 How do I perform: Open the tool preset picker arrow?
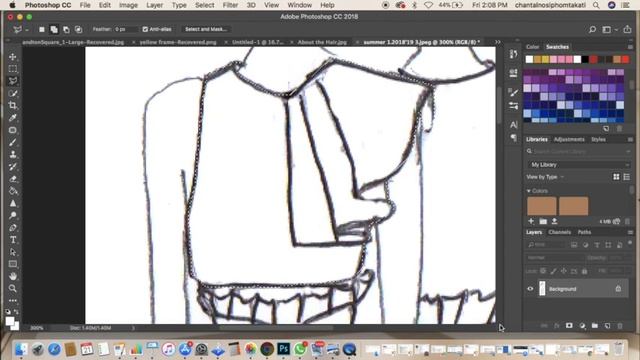pyautogui.click(x=27, y=30)
